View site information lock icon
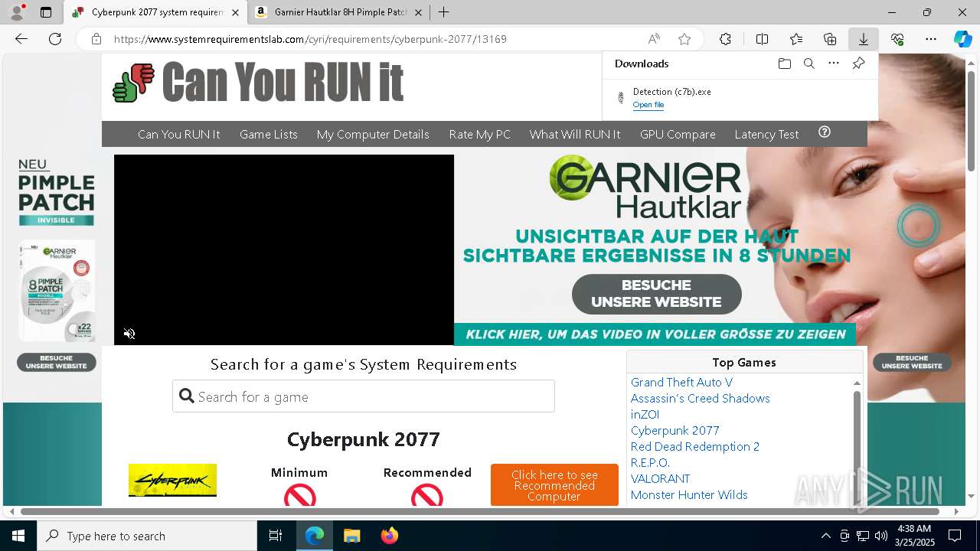980x551 pixels. [96, 39]
